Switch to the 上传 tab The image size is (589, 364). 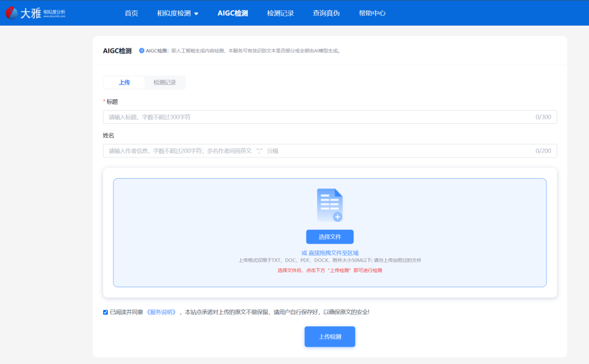pyautogui.click(x=124, y=82)
